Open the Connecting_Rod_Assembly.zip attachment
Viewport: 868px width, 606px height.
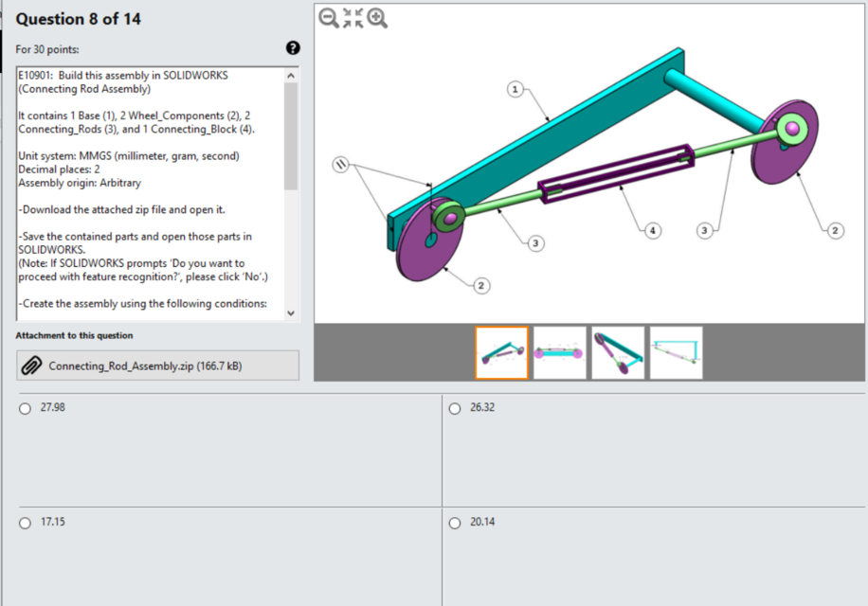[x=142, y=365]
